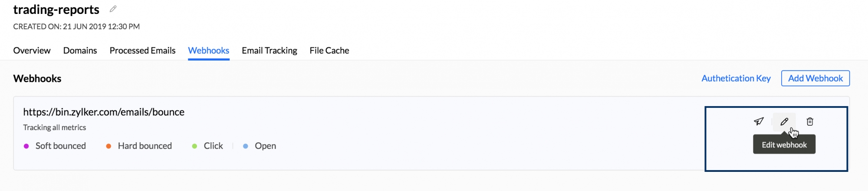The width and height of the screenshot is (868, 191).
Task: Click the orange Hard bounced dot
Action: click(108, 146)
